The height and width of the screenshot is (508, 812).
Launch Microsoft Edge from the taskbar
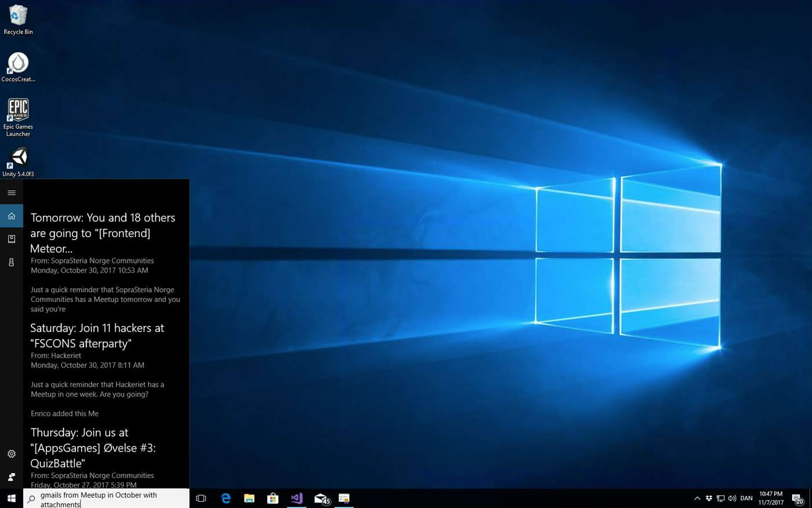pos(226,499)
